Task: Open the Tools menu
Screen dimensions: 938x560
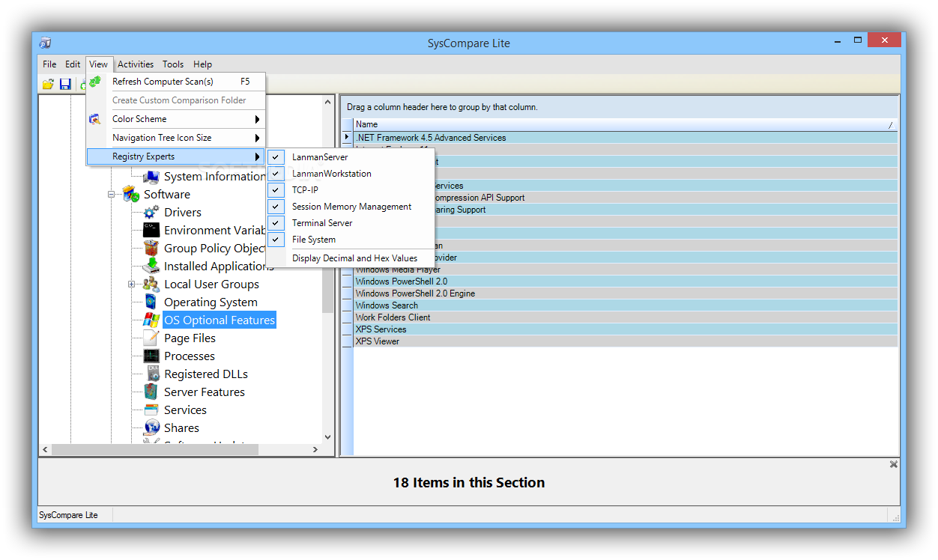Action: pyautogui.click(x=173, y=64)
